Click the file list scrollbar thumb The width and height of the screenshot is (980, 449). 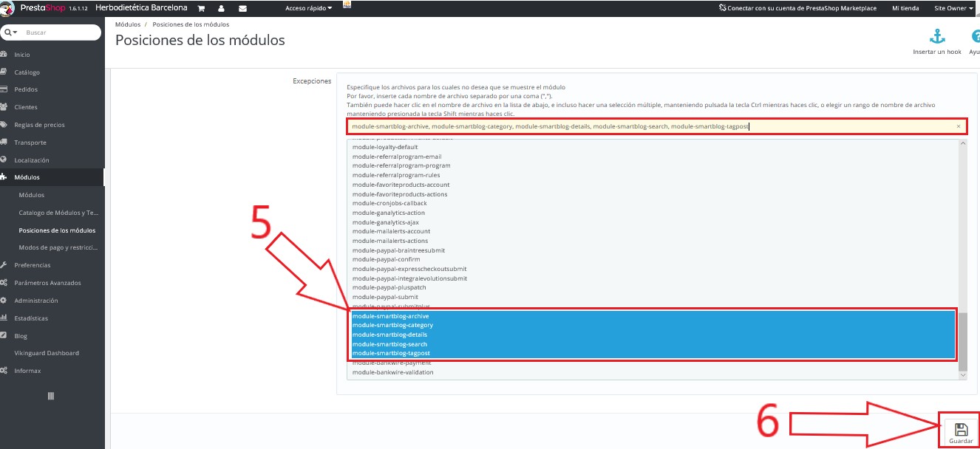click(x=962, y=341)
